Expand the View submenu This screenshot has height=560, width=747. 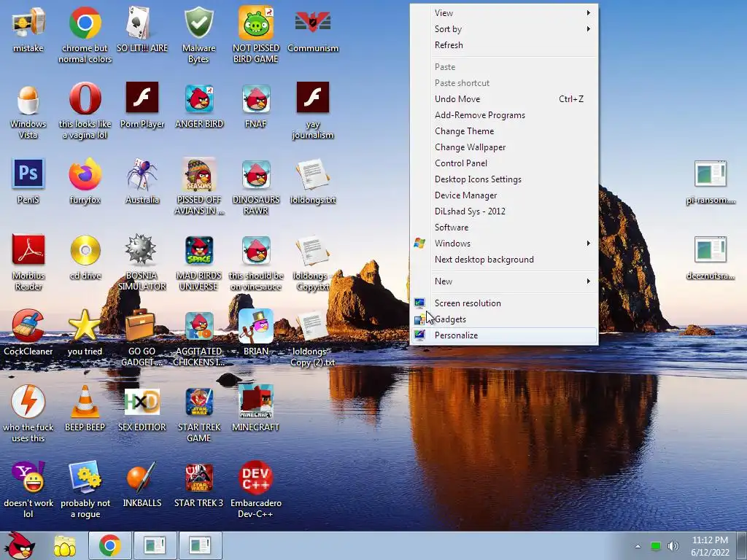tap(504, 13)
